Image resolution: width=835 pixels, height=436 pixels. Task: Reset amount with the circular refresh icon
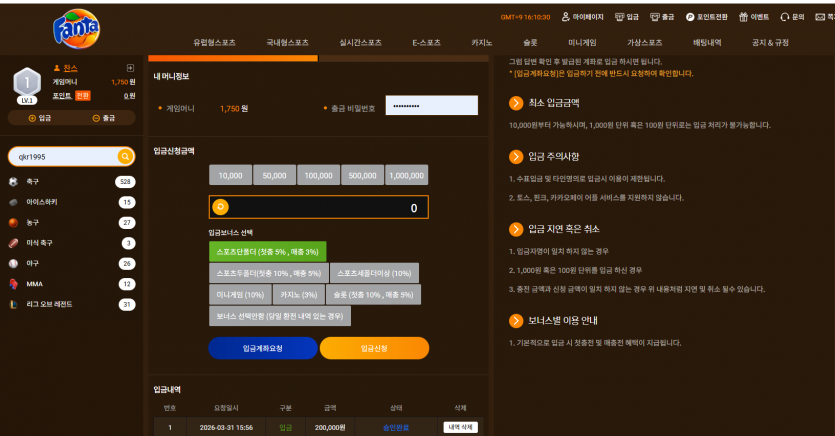click(220, 207)
